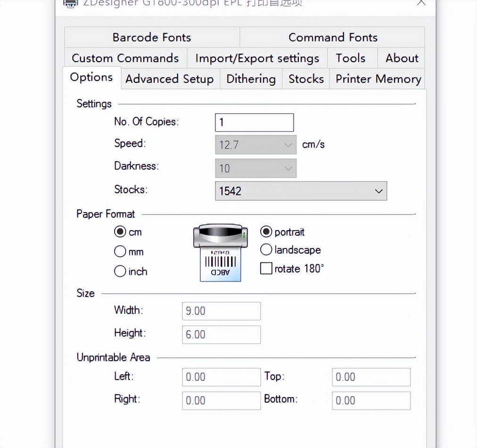This screenshot has height=448, width=477.
Task: Click the Height input field
Action: pyautogui.click(x=221, y=334)
